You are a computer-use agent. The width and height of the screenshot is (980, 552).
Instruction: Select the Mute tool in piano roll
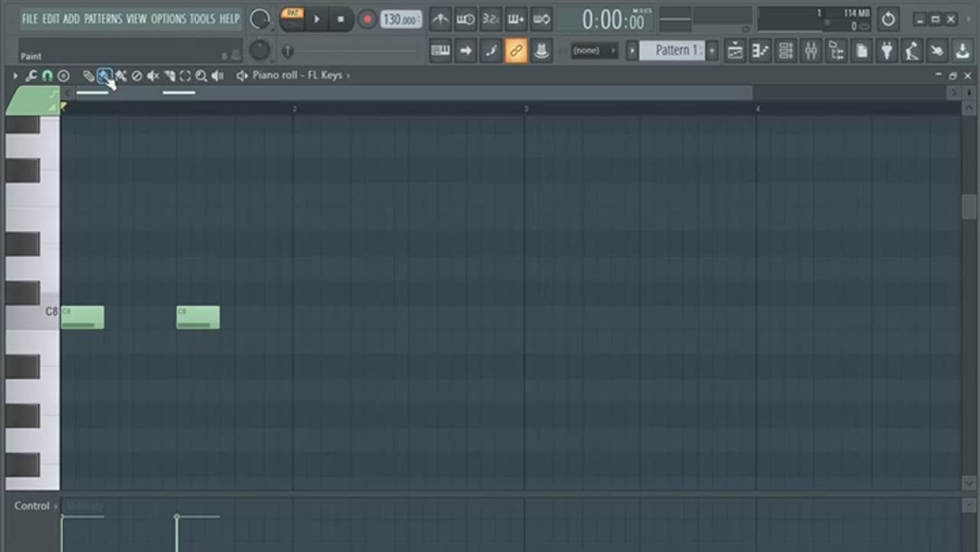point(152,76)
